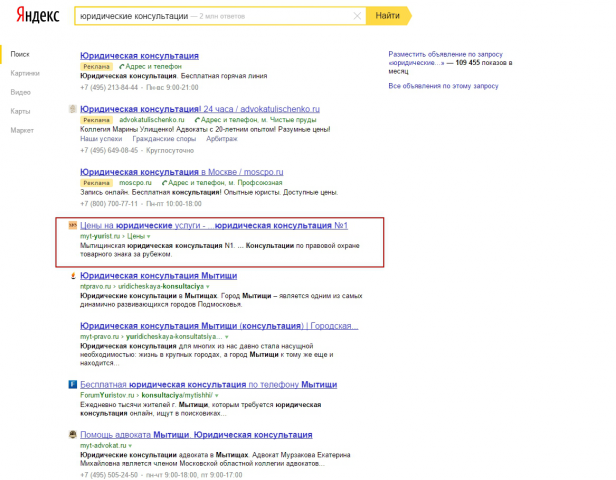Open the Маркет search tab
This screenshot has width=616, height=480.
pos(22,130)
